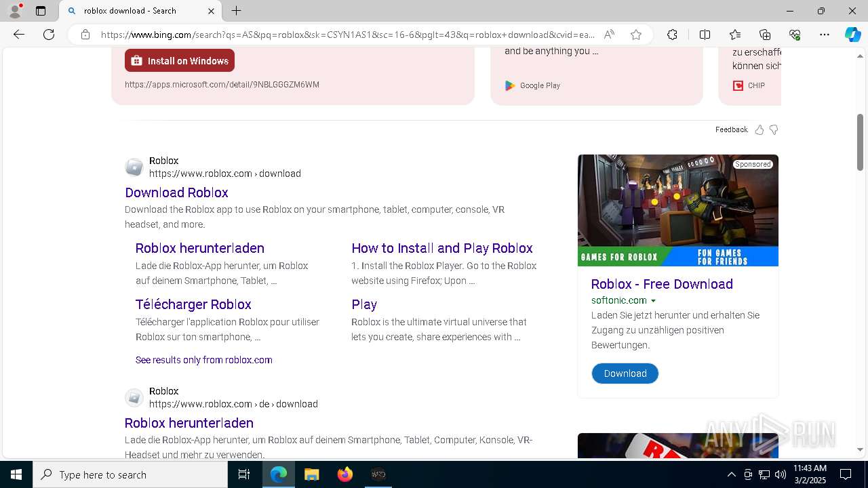Open the Extensions puzzle icon
Screen dimensions: 868x488
point(672,35)
